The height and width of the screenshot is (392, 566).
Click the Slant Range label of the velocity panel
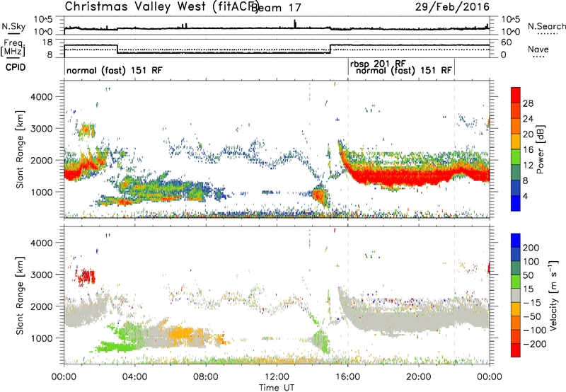click(x=20, y=295)
